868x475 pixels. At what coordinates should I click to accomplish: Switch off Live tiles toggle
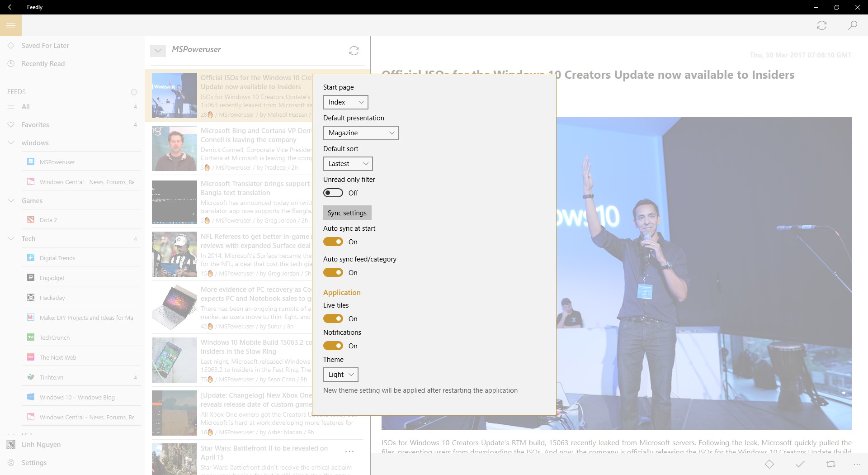(x=333, y=319)
